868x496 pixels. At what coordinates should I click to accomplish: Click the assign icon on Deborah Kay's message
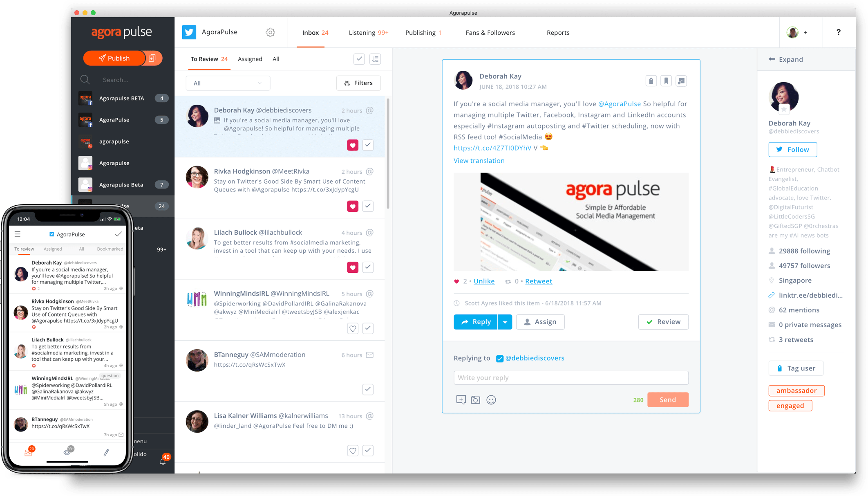(539, 321)
